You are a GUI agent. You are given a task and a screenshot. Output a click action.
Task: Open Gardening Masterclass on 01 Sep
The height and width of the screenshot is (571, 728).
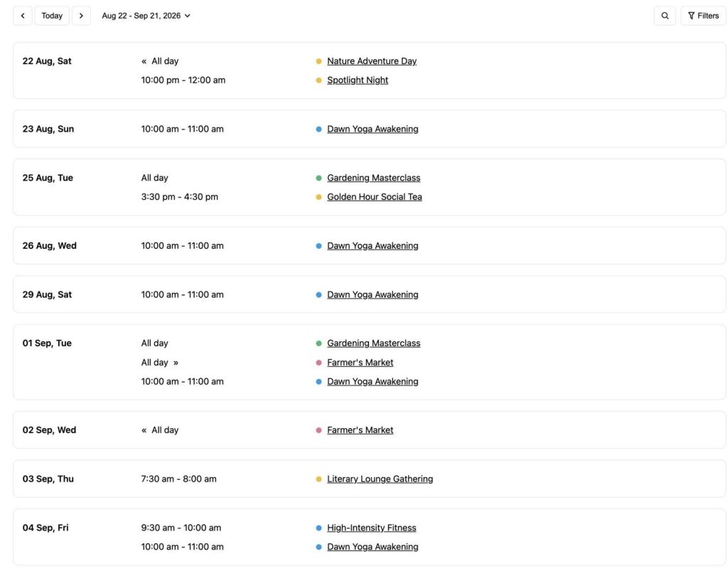373,343
